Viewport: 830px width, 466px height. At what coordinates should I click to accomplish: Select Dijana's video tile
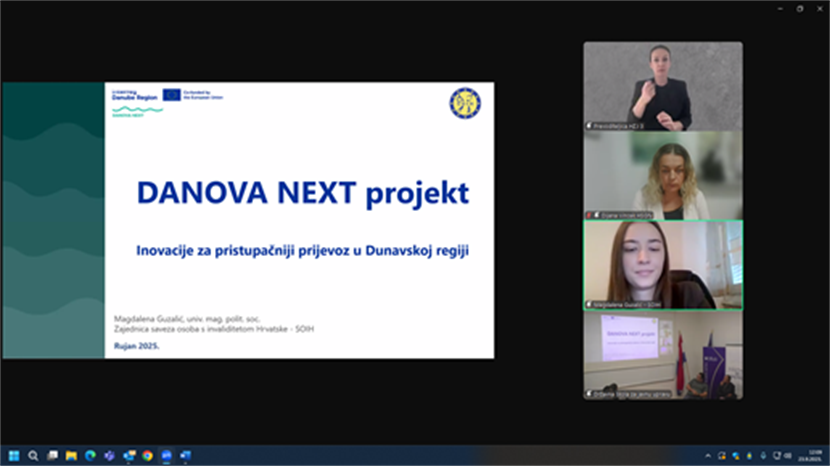(x=663, y=176)
